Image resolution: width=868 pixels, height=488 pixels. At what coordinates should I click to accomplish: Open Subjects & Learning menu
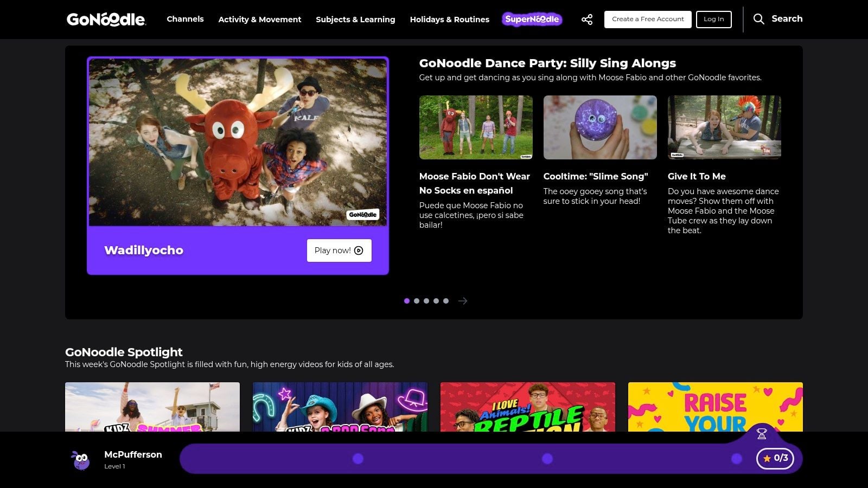(355, 20)
